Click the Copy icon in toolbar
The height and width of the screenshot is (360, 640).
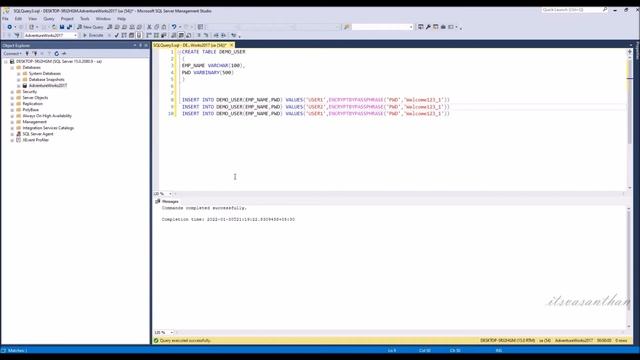coord(156,27)
